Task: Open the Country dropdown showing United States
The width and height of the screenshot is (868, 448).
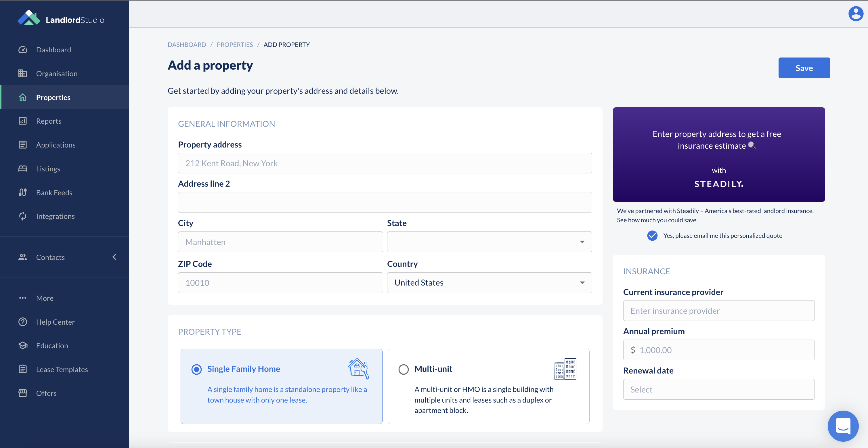Action: [x=489, y=283]
